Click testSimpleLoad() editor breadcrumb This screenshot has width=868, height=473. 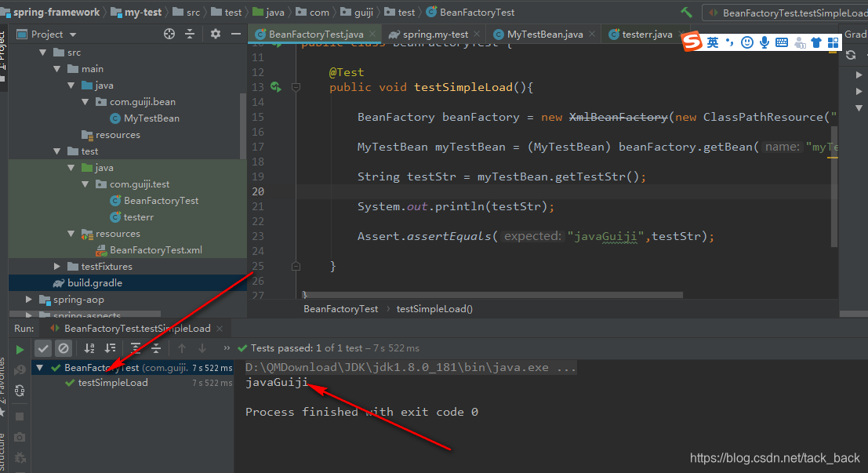pyautogui.click(x=434, y=309)
